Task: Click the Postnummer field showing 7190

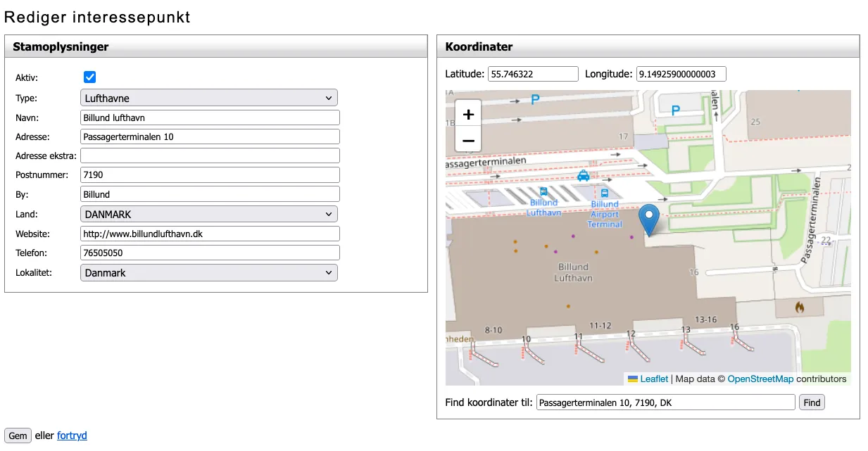Action: pos(210,174)
